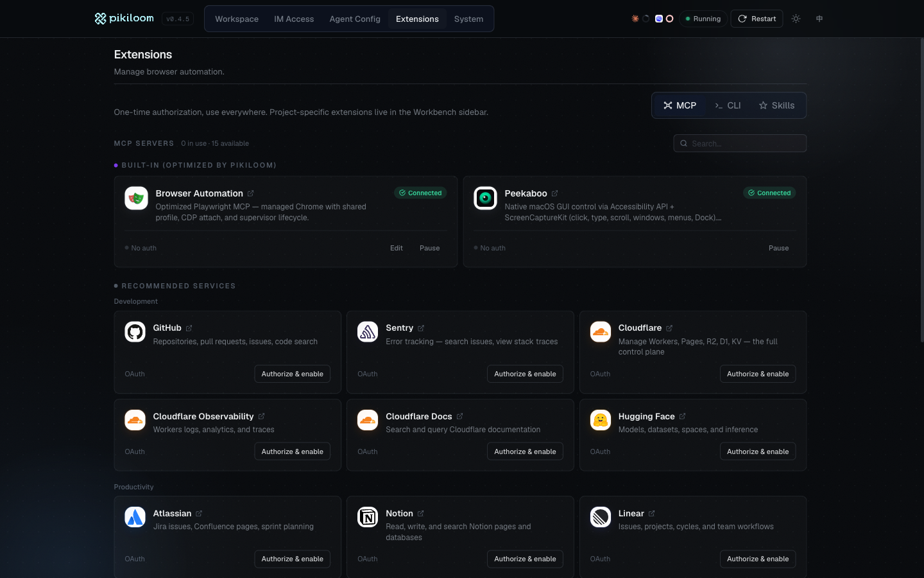Pause the Peekaboo server
924x578 pixels.
[x=779, y=248]
